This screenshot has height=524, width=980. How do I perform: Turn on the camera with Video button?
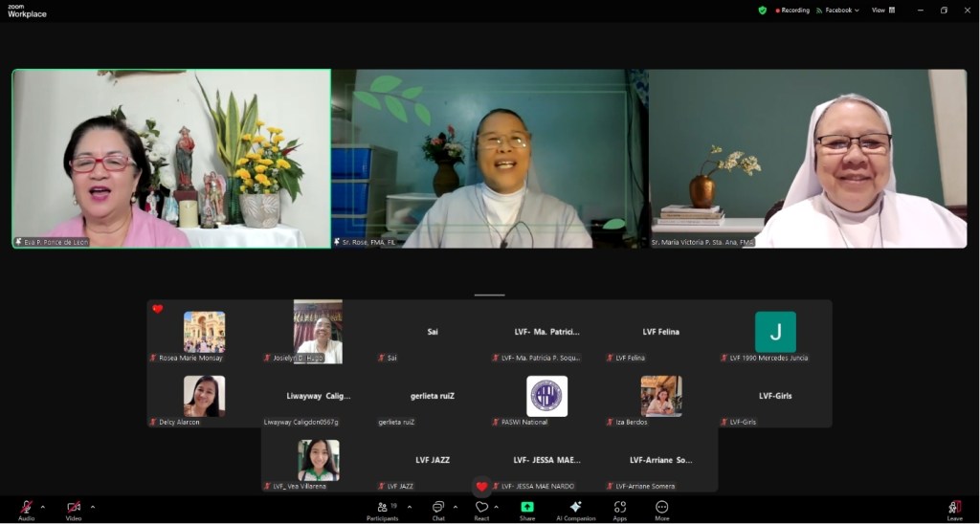point(74,508)
